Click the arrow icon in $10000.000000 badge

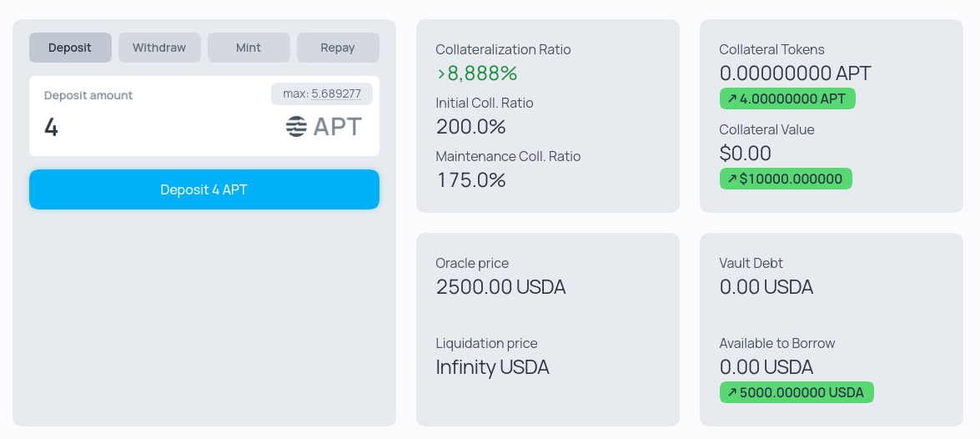click(732, 179)
